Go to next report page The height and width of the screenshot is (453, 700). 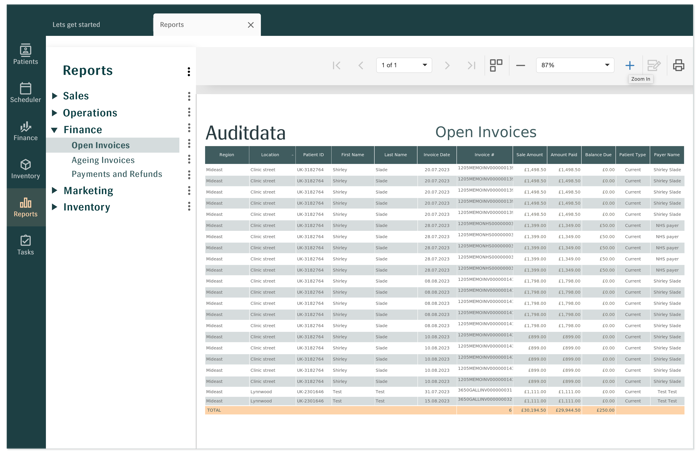447,66
